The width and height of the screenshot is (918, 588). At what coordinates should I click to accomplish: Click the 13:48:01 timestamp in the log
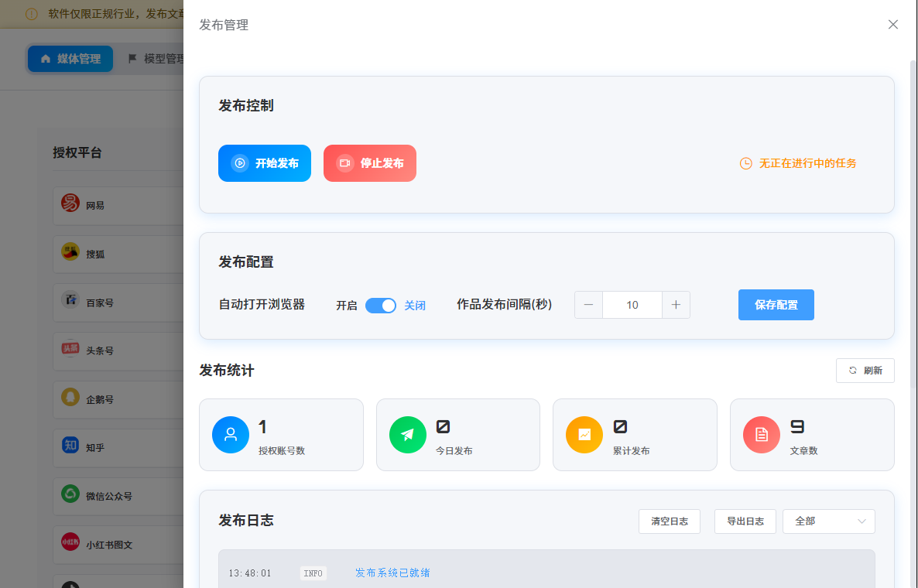[x=250, y=573]
